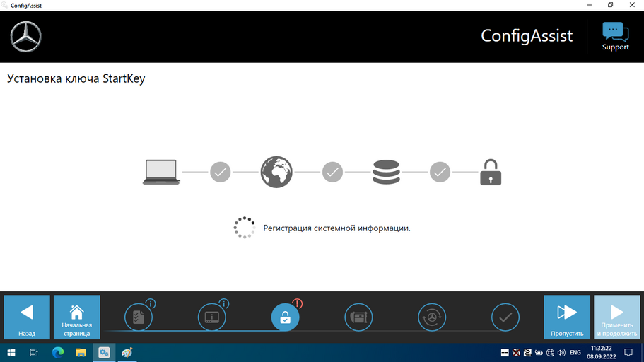Click the crossed-out tray icon

point(516,353)
